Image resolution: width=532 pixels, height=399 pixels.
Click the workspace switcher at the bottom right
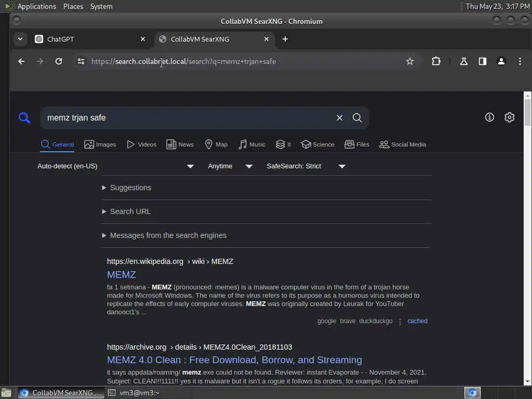472,393
